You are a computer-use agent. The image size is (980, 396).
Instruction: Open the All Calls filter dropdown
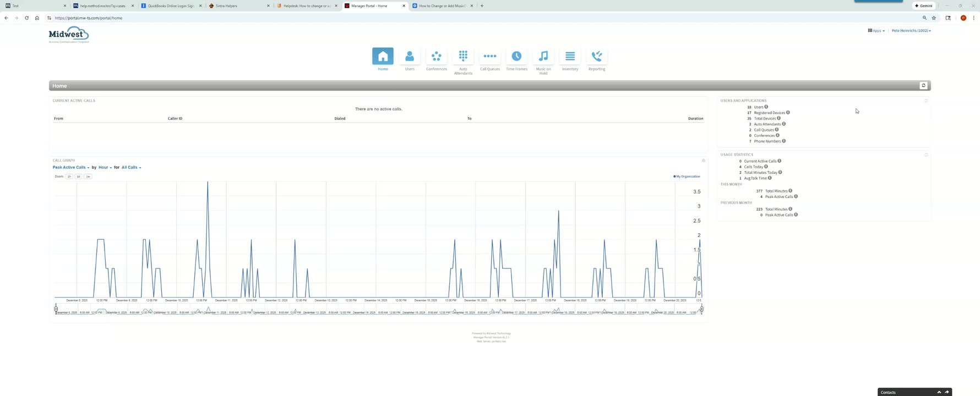click(x=132, y=167)
